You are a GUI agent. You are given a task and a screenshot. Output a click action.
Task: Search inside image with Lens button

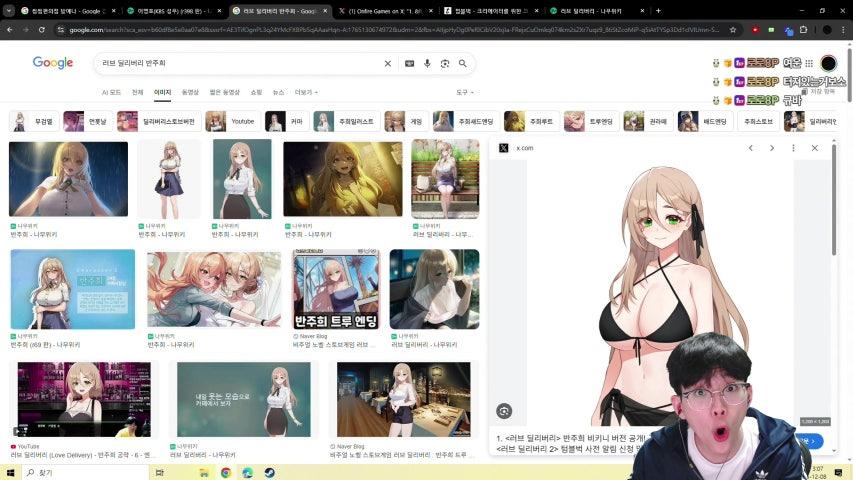[504, 411]
